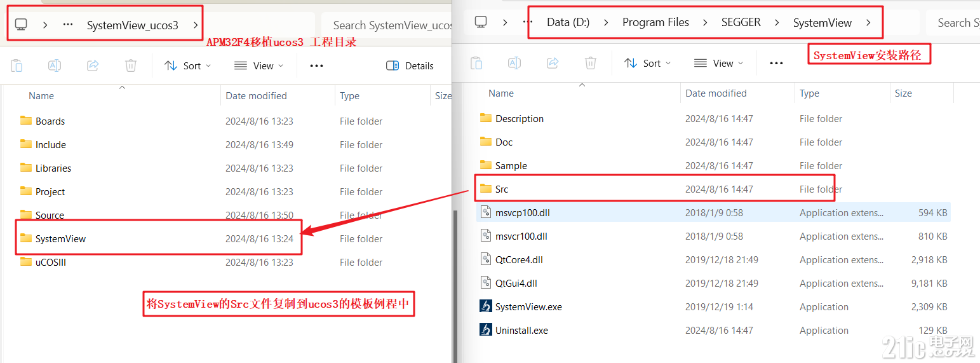Expand the chevron after Data (D:) in the breadcrumb
Screen dimensions: 980x363
tap(606, 23)
